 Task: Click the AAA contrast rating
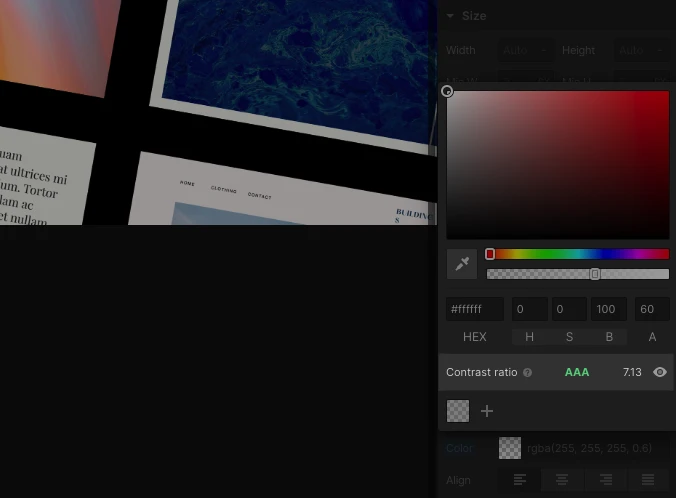point(577,372)
